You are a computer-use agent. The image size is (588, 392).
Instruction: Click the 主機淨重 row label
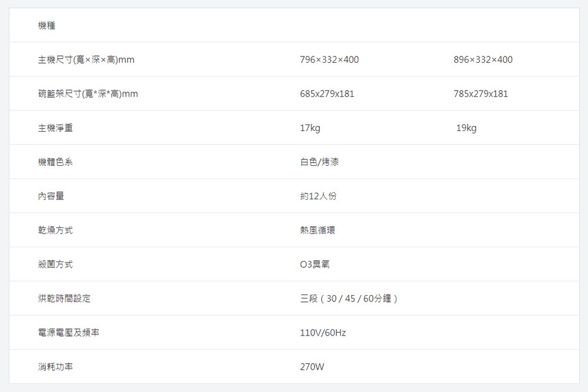[x=55, y=128]
